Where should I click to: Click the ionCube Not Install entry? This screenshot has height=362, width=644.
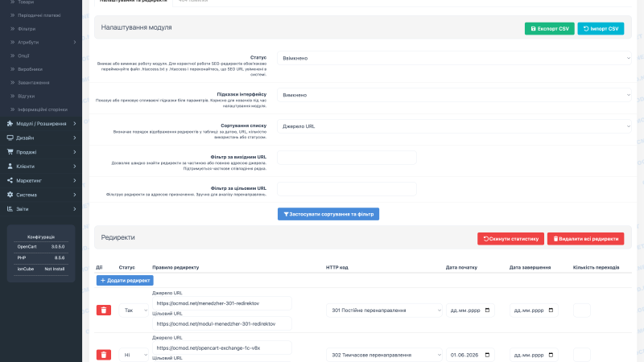[41, 269]
